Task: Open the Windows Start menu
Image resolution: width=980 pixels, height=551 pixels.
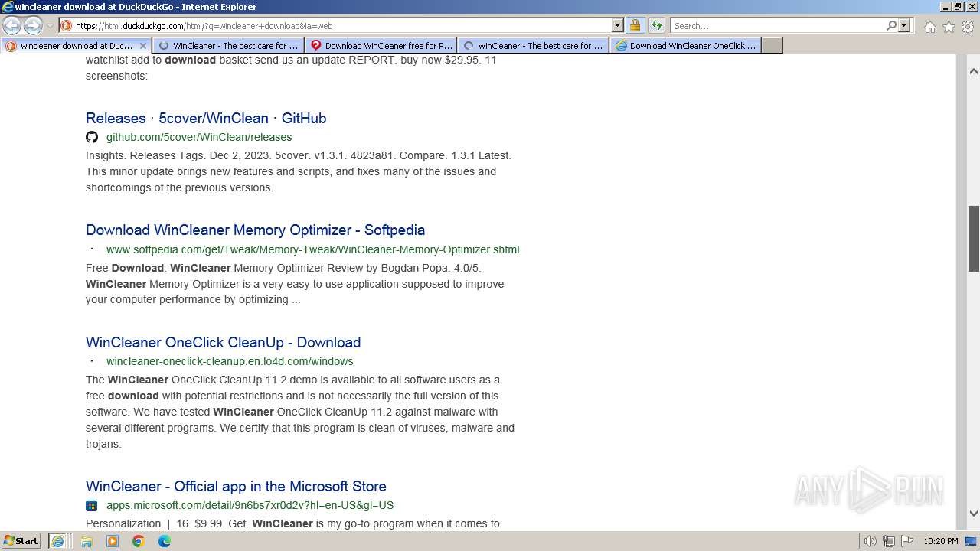Action: tap(21, 540)
